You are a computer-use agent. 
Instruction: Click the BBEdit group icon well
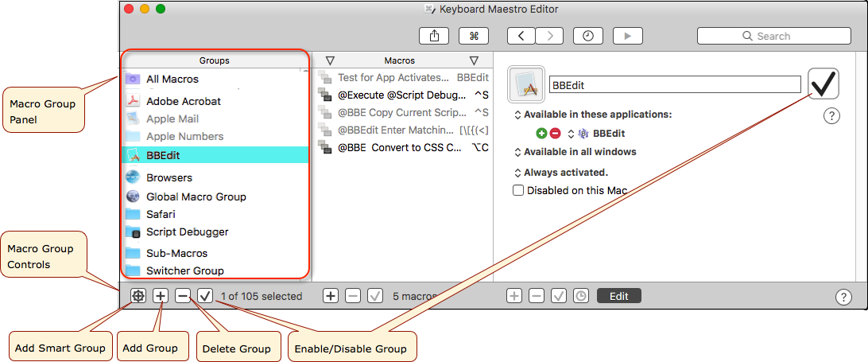point(526,84)
